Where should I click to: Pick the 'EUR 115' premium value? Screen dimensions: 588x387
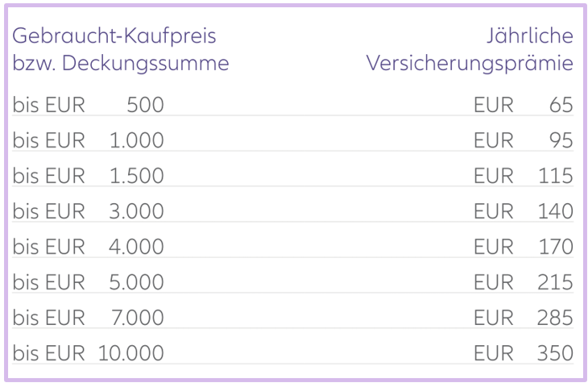click(524, 176)
